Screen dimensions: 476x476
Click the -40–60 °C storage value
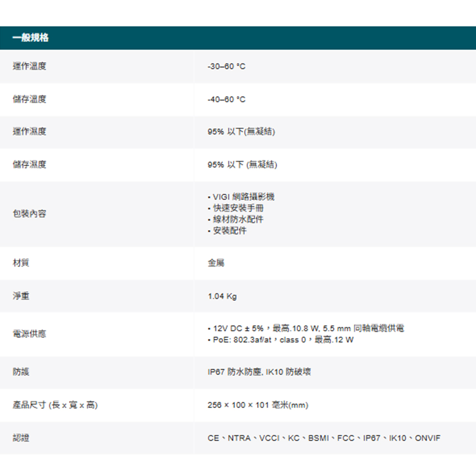coord(227,99)
